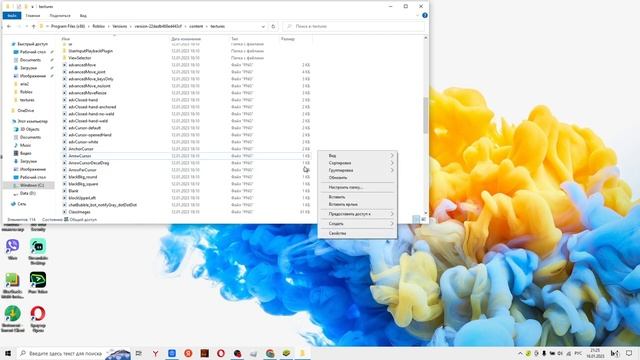The image size is (640, 360).
Task: Go back with the Explorer back arrow
Action: pos(9,26)
